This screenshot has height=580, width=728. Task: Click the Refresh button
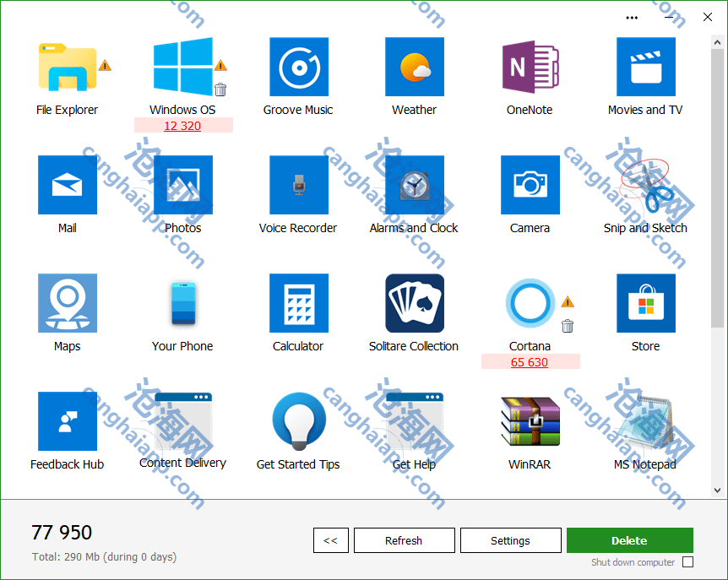coord(404,540)
